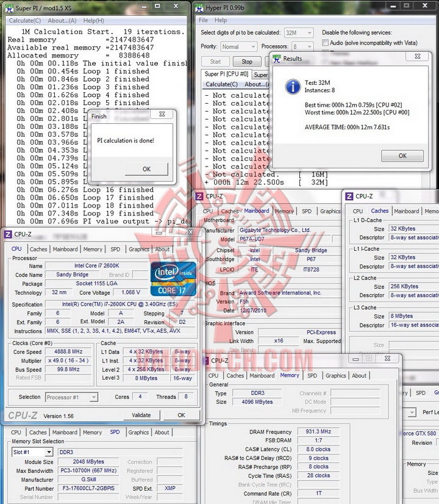Click the Core Speed 4888.8 MHz value

point(68,351)
